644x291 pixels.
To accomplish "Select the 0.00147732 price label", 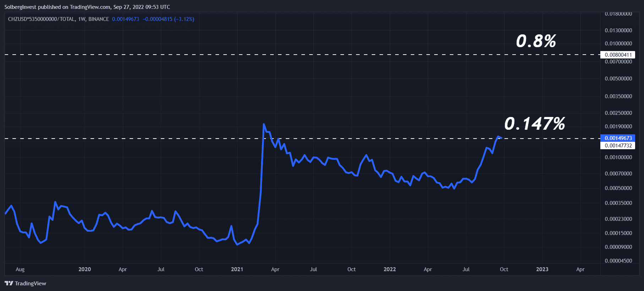I will pyautogui.click(x=618, y=145).
